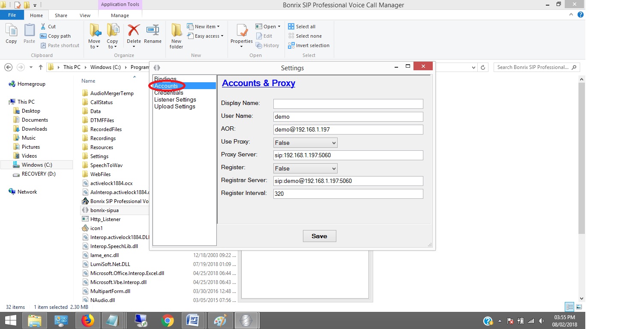Click the Paste shortcut item
This screenshot has width=644, height=329.
click(60, 45)
